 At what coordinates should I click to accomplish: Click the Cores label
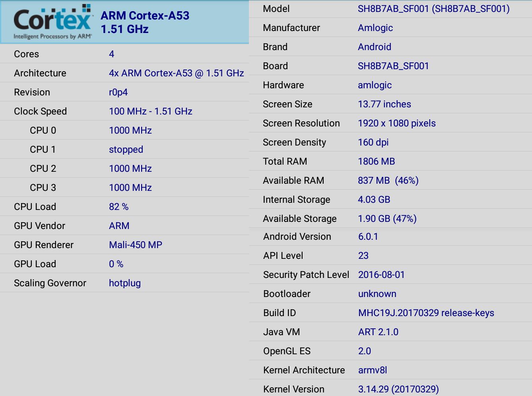[26, 54]
